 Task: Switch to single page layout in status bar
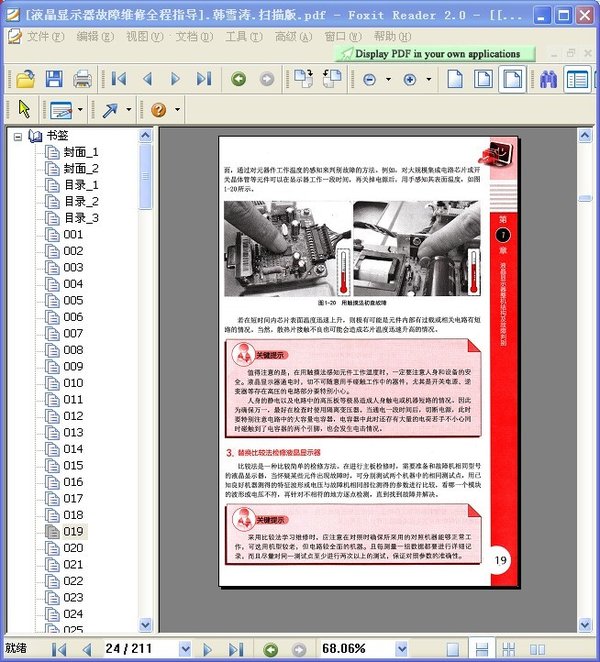point(453,649)
